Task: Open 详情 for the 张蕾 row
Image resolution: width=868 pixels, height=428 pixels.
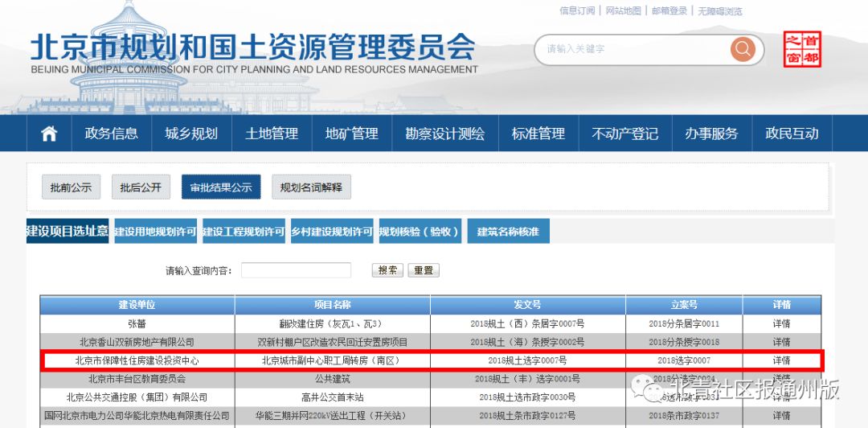Action: click(782, 323)
